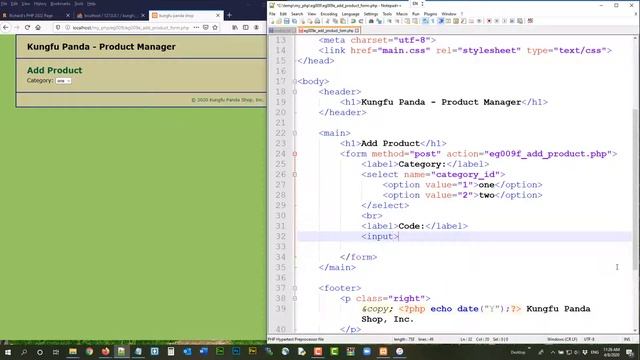This screenshot has width=640, height=360.
Task: Open Windows Start menu
Action: [7, 352]
